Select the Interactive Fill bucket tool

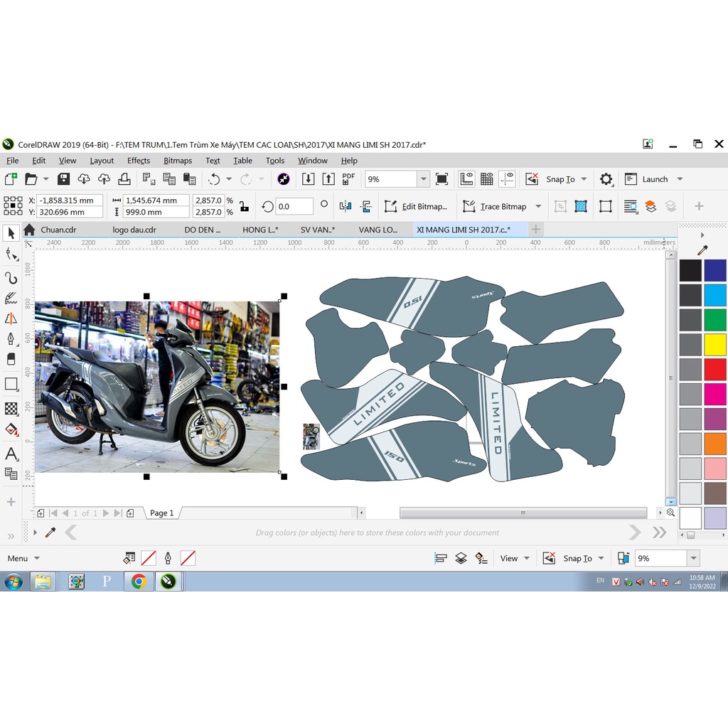point(11,429)
